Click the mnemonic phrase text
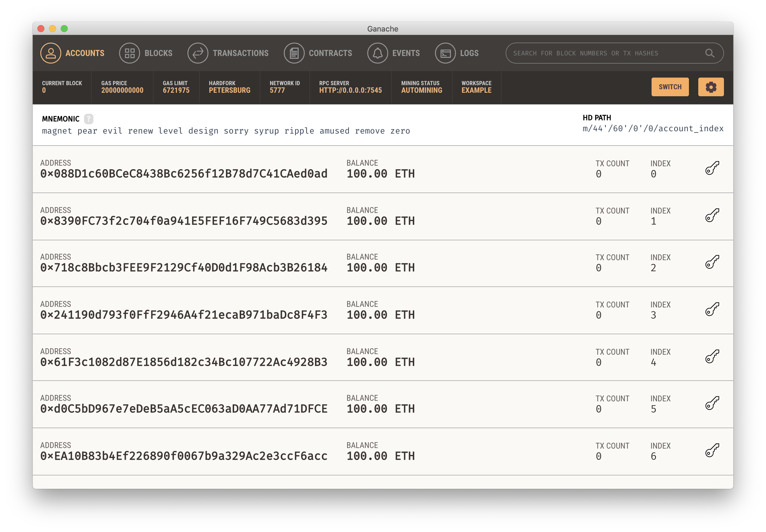 (226, 131)
